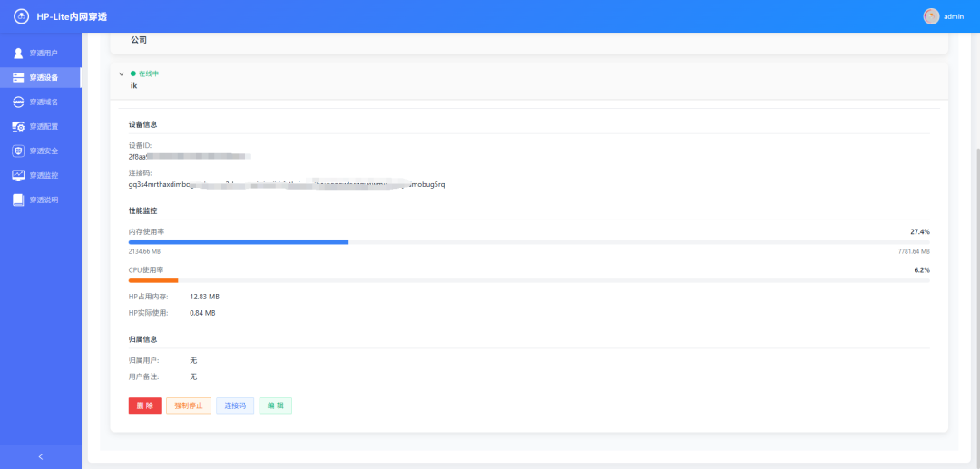Viewport: 980px width, 469px height.
Task: Click the blue 连接码 button
Action: click(x=235, y=405)
